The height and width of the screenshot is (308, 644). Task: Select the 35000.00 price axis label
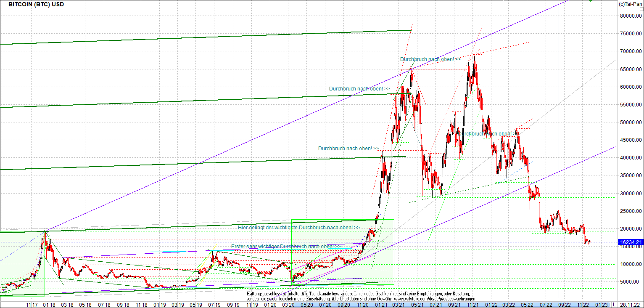pos(631,175)
